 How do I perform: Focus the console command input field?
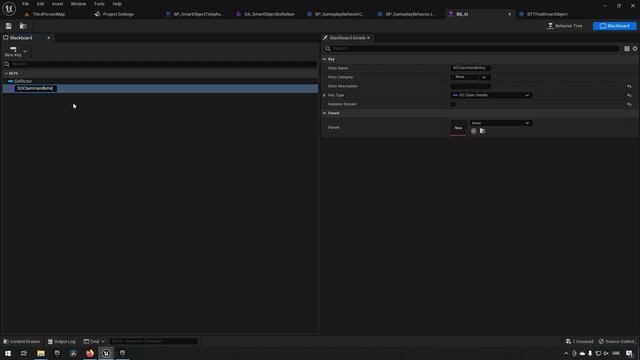click(x=153, y=341)
